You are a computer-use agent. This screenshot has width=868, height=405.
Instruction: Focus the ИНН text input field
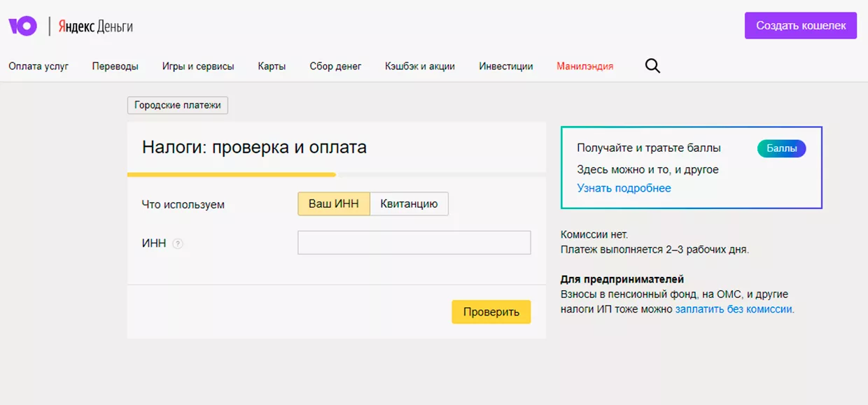(414, 243)
